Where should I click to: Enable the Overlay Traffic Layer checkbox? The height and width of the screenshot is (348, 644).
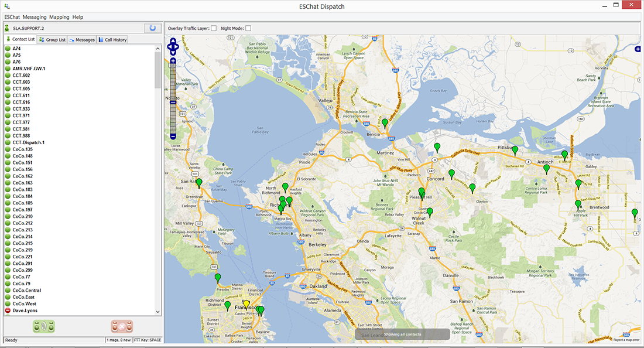(x=214, y=28)
